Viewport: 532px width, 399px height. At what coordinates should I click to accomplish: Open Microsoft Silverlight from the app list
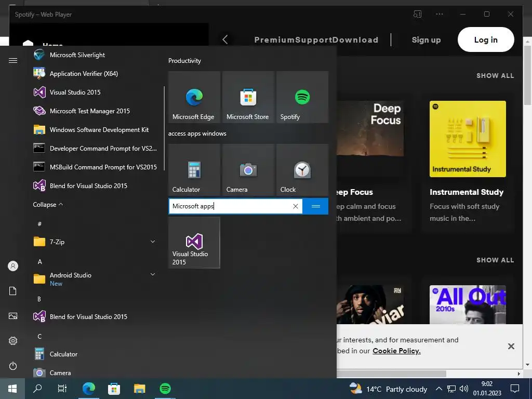[95, 55]
